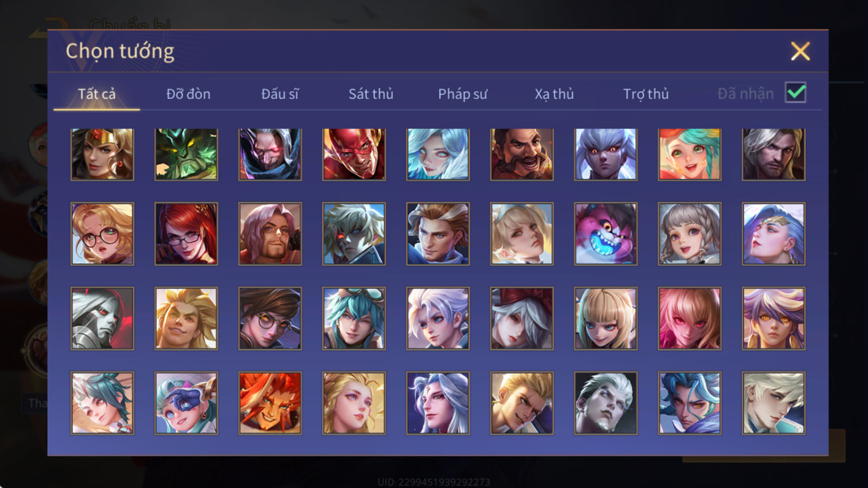Screen dimensions: 868x488
Task: Show the Xạ thủ hero list
Action: click(x=554, y=94)
